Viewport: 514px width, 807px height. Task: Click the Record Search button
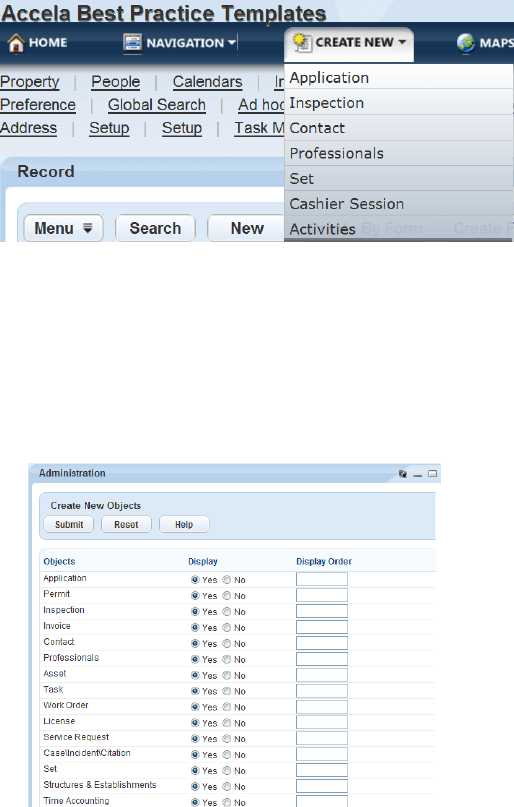coord(155,228)
